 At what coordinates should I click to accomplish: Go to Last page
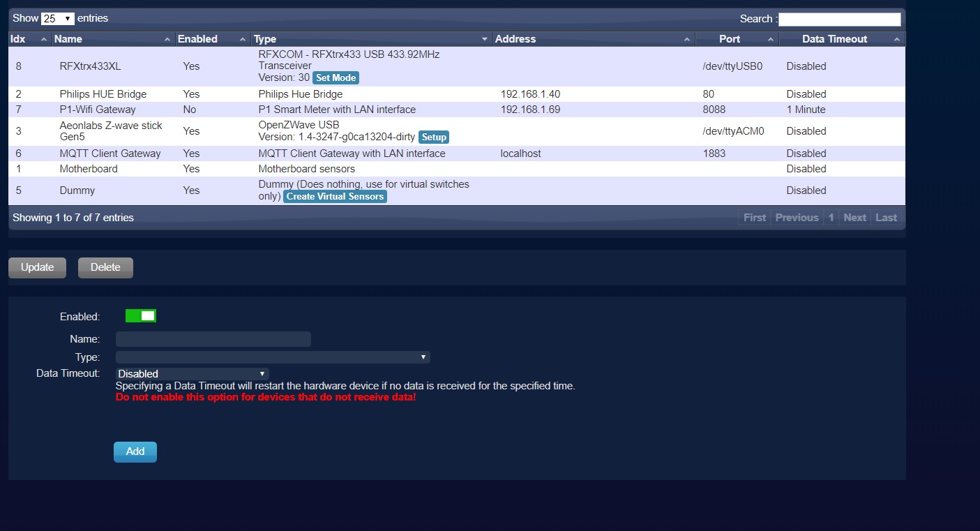(x=886, y=218)
